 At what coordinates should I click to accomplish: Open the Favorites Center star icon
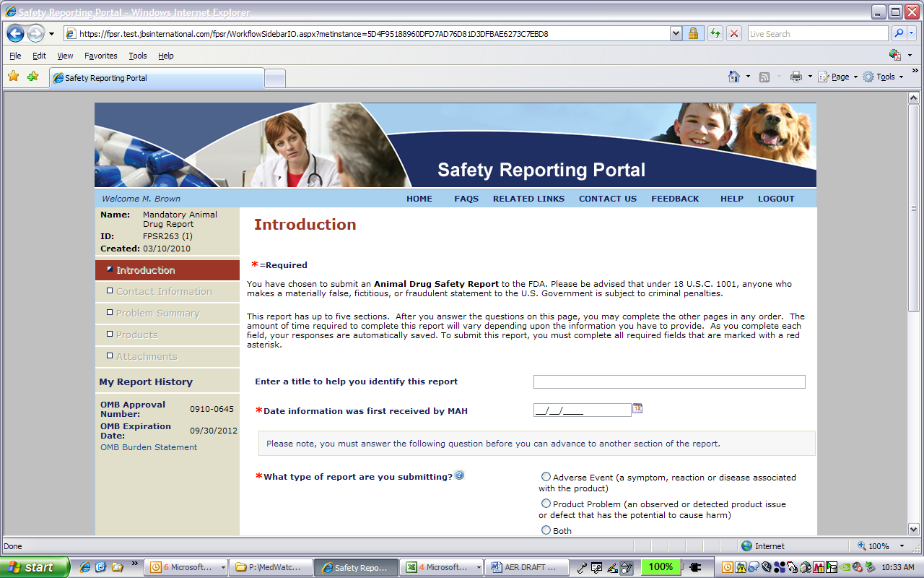[13, 77]
